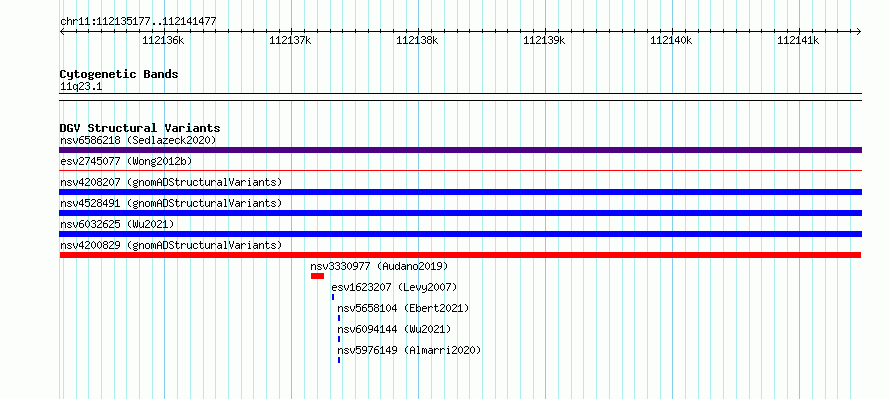Click the 112140k ruler mark
The height and width of the screenshot is (399, 890).
pos(671,40)
